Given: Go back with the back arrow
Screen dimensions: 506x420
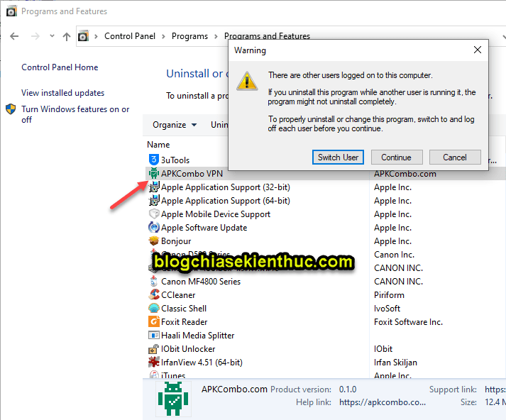Looking at the screenshot, I should click(14, 36).
